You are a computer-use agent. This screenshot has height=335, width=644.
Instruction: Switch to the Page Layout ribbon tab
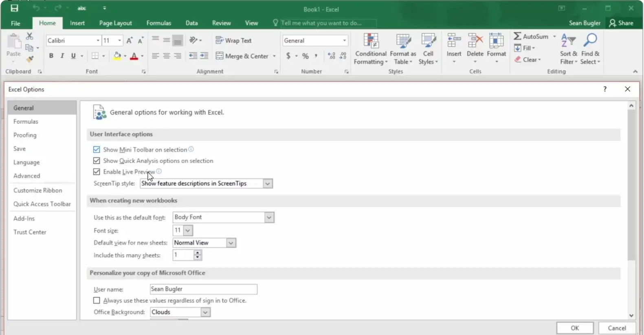115,23
